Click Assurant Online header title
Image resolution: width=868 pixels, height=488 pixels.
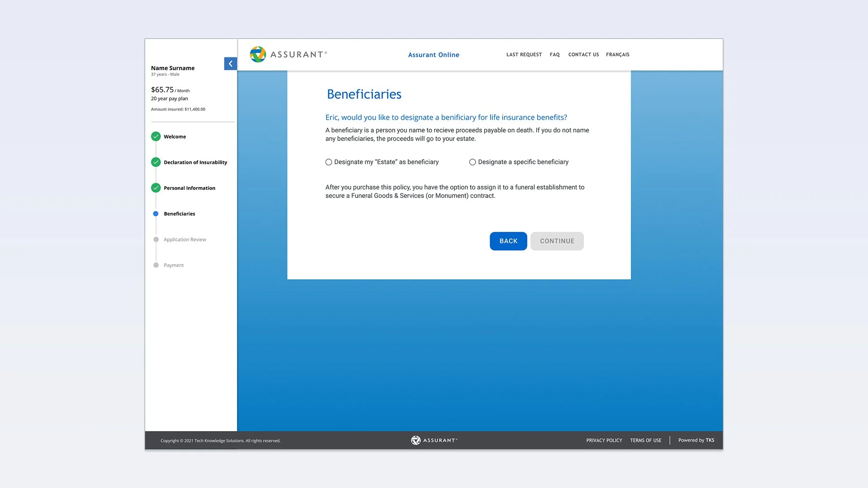click(434, 55)
